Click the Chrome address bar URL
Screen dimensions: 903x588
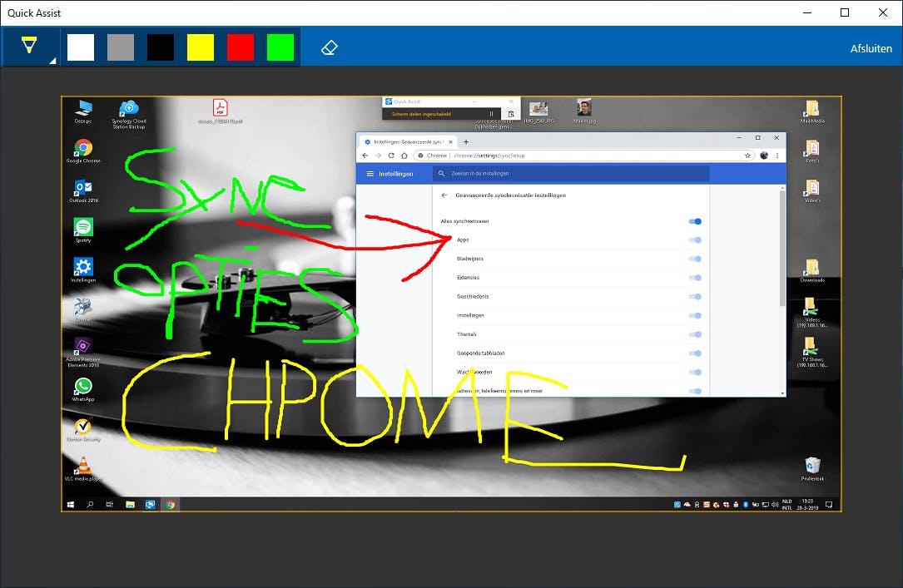point(489,156)
